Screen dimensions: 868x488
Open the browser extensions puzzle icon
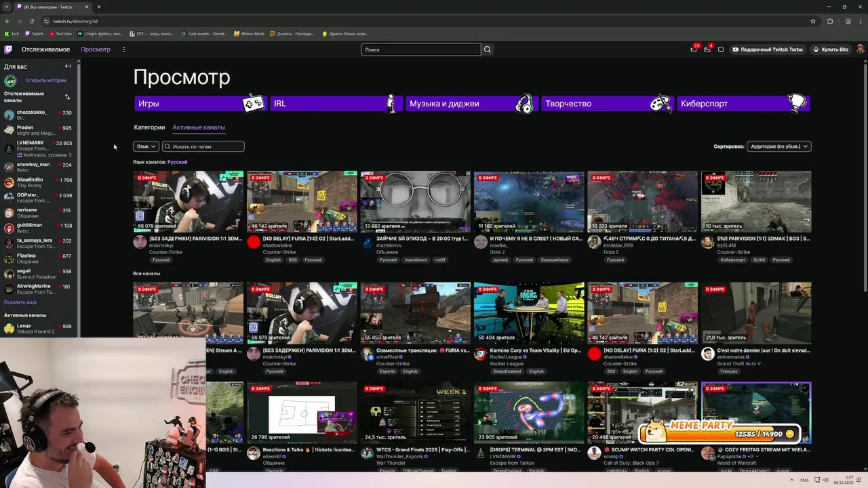point(830,21)
